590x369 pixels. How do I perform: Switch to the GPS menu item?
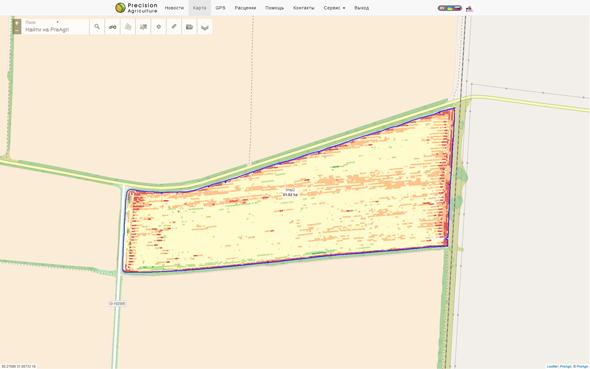220,8
